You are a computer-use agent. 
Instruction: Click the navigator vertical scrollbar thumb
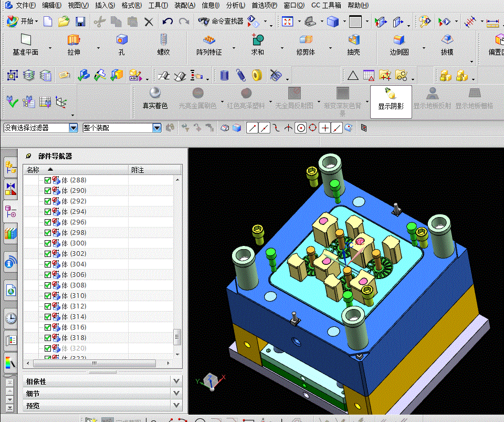pyautogui.click(x=177, y=337)
